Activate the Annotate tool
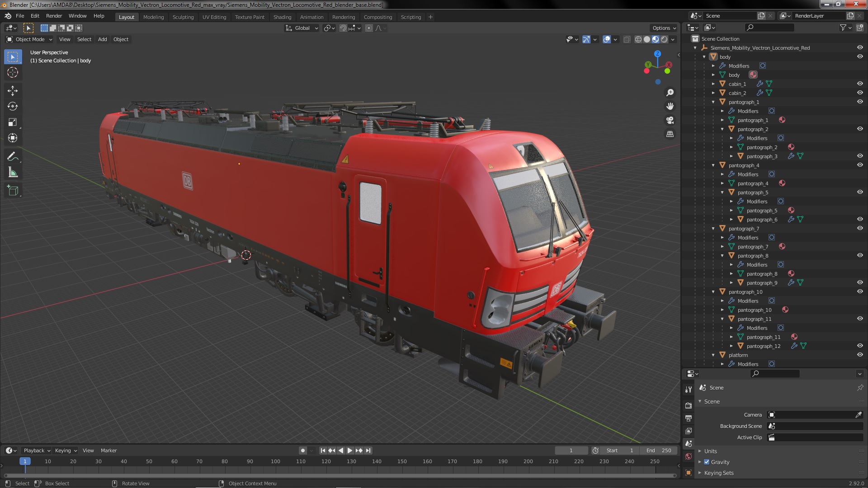This screenshot has width=868, height=488. pos(13,157)
